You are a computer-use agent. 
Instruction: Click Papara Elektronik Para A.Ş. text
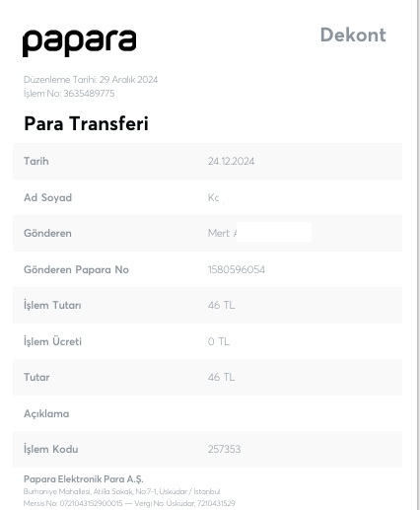point(84,479)
